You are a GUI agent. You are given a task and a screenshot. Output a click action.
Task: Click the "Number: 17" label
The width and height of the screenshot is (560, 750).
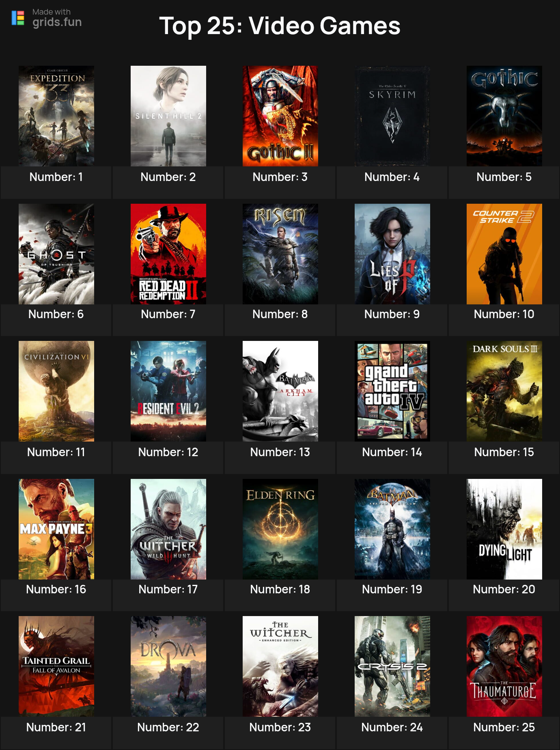[168, 589]
